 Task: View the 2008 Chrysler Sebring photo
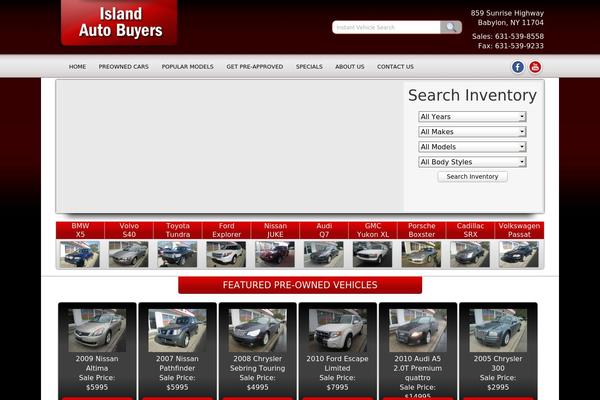(258, 330)
